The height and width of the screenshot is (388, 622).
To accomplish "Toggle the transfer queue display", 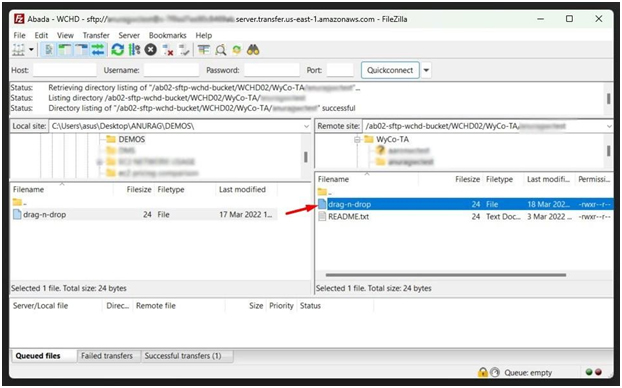I will [x=98, y=50].
